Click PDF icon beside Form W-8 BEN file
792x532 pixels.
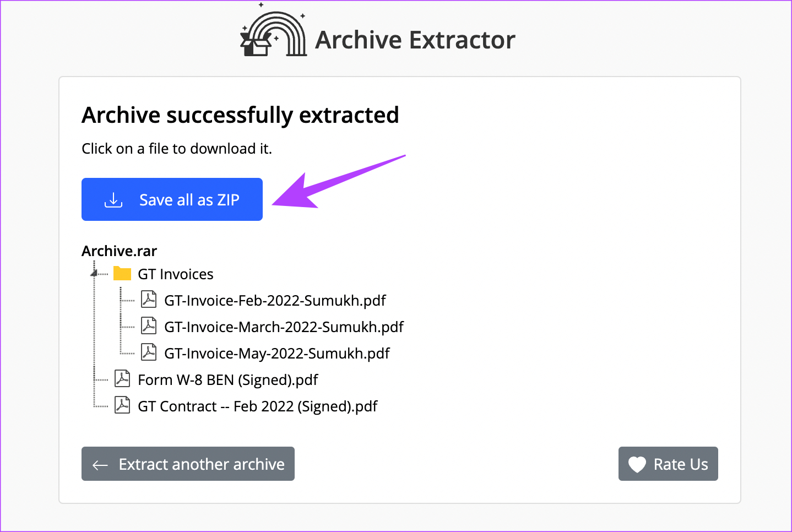click(122, 379)
